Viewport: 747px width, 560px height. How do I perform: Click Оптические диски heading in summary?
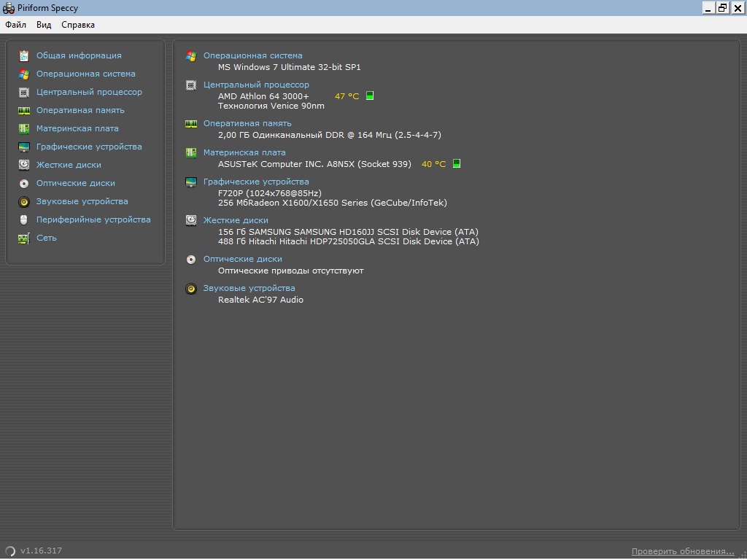242,259
